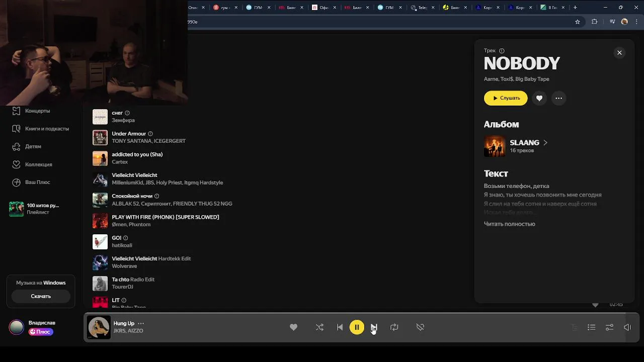Bookmark page with star icon
Screen dimensions: 644x362
pyautogui.click(x=578, y=22)
